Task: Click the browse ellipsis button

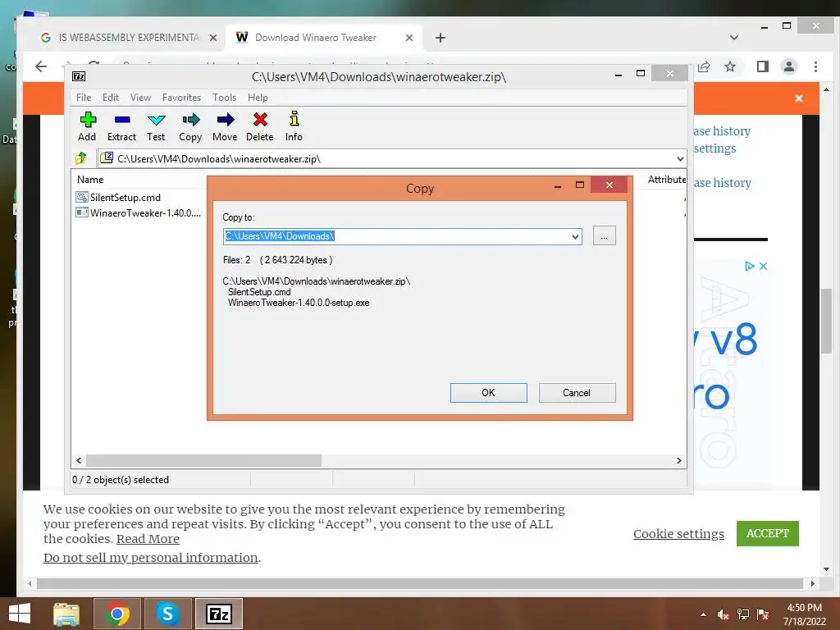Action: (605, 235)
